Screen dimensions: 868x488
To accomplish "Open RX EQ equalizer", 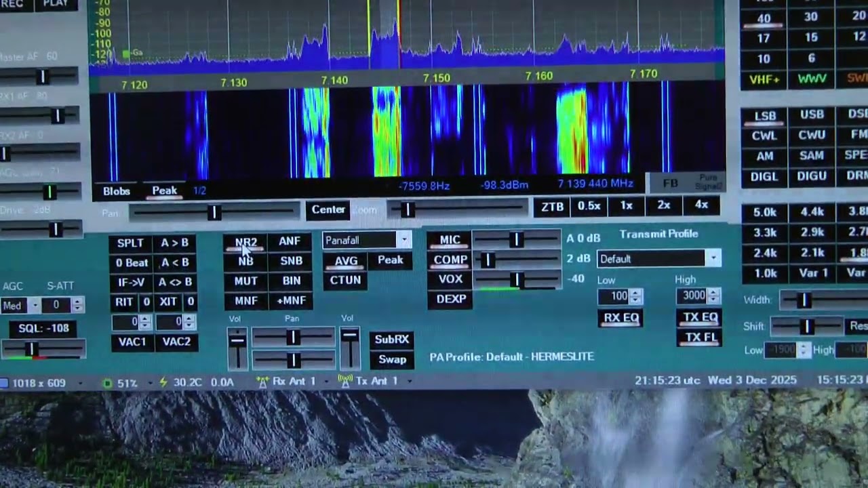I will [x=621, y=318].
